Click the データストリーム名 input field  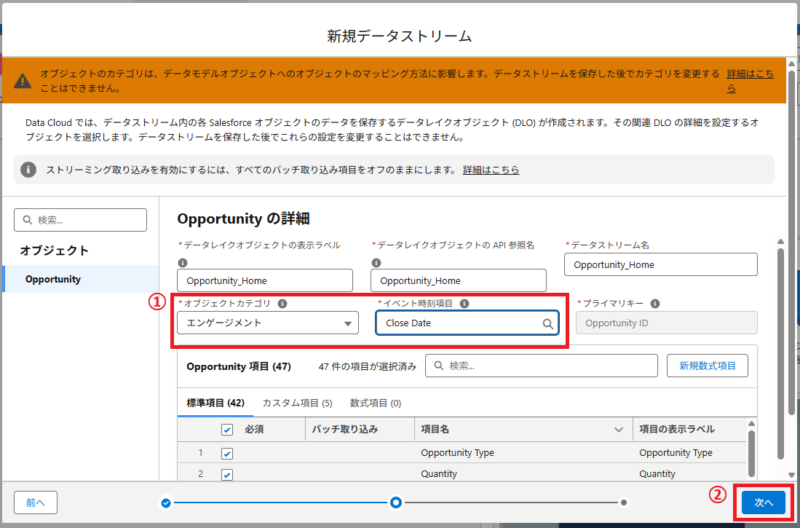click(x=661, y=265)
